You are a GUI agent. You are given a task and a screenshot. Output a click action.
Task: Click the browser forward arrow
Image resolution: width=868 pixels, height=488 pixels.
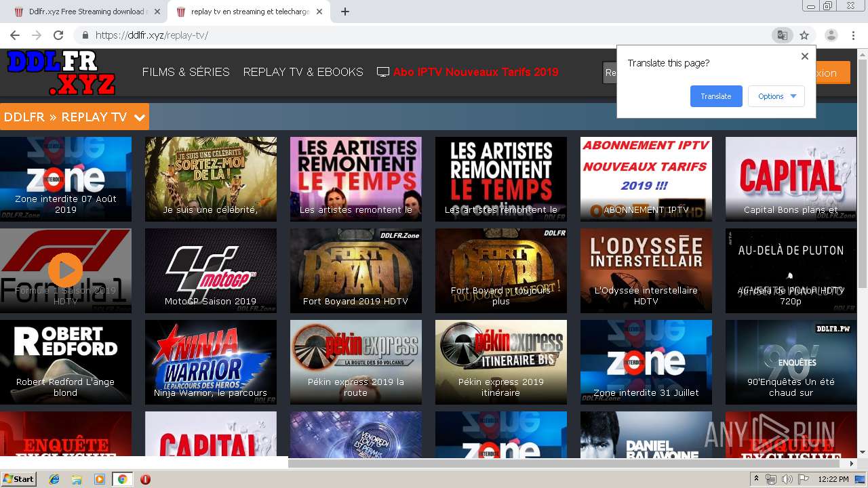pos(37,35)
